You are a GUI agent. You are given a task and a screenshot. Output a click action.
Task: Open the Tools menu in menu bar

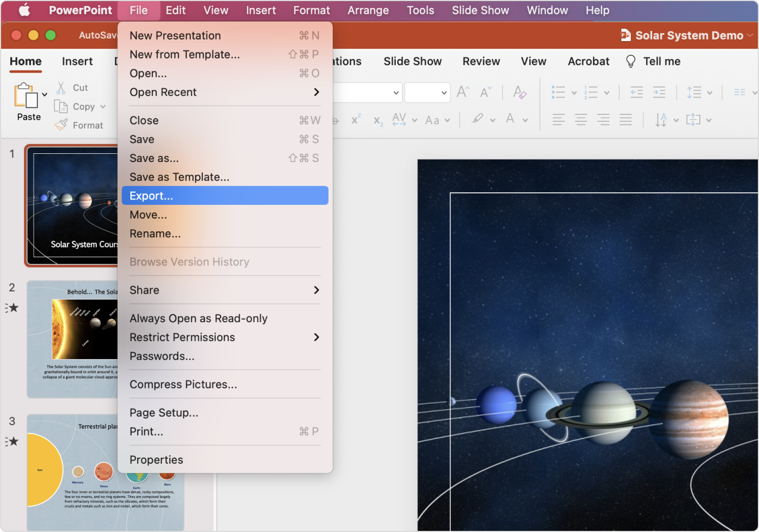421,10
